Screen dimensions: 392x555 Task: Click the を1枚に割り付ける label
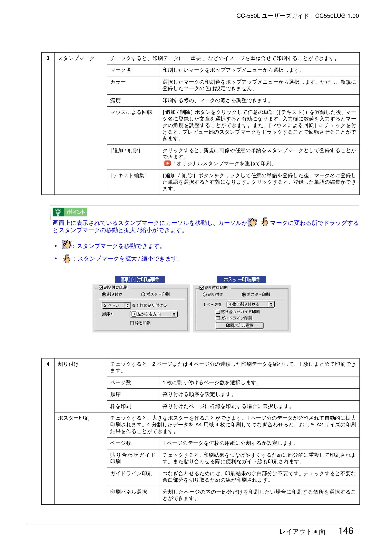(149, 305)
